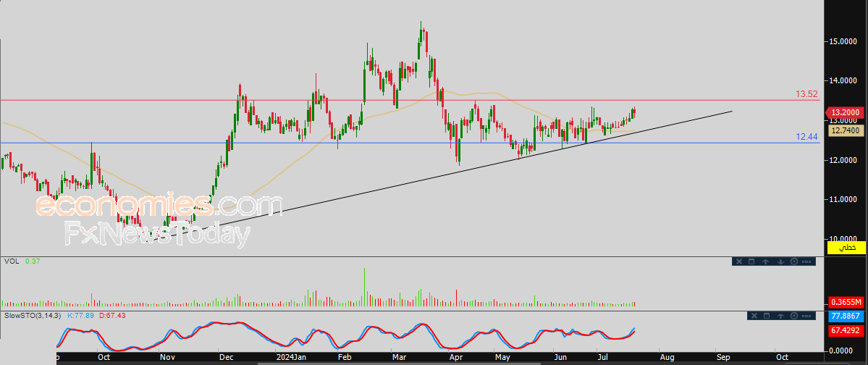Click the 11.0000 price axis label
Image resolution: width=868 pixels, height=365 pixels.
[843, 199]
